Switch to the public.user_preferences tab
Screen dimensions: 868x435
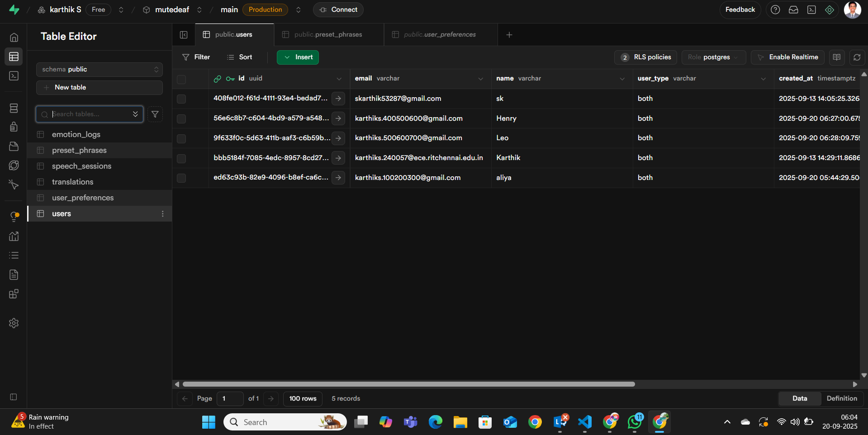click(441, 35)
